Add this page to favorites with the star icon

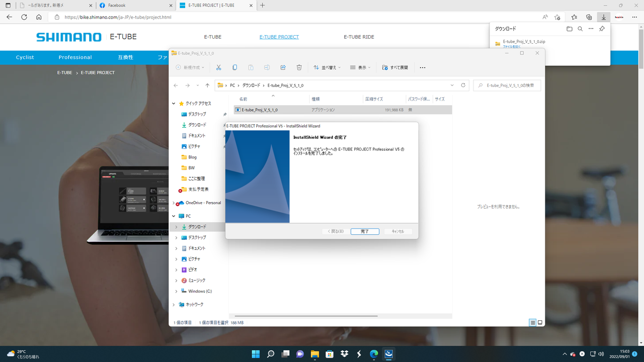(557, 17)
